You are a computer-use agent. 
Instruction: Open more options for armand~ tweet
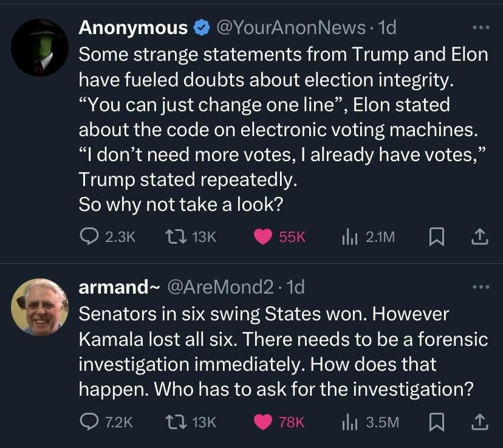[480, 286]
